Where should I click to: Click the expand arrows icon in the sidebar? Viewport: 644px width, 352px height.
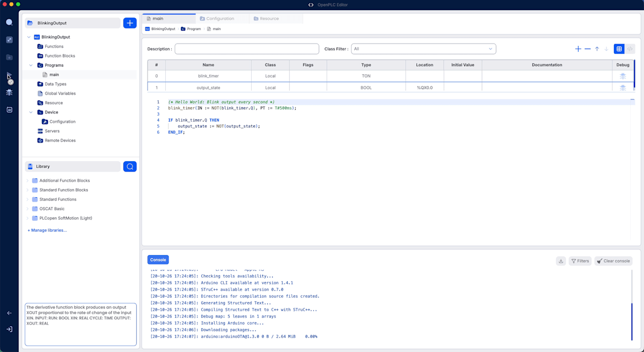coord(9,40)
